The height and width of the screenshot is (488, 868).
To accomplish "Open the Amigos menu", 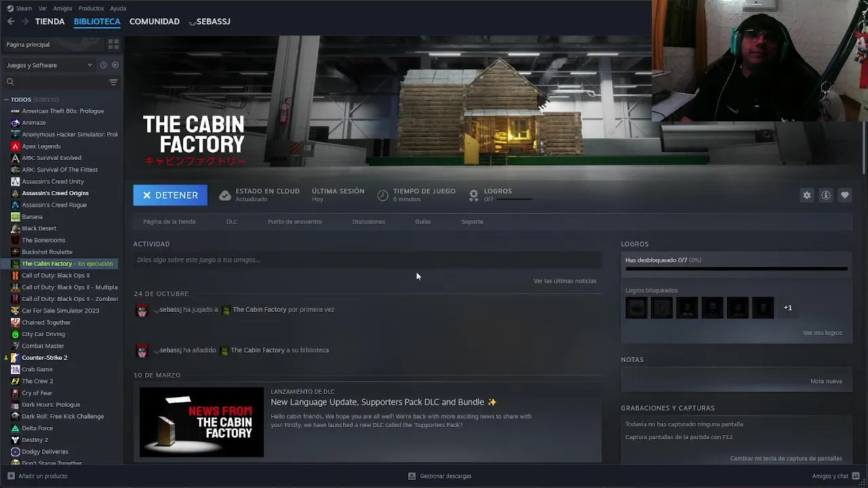I will point(62,8).
